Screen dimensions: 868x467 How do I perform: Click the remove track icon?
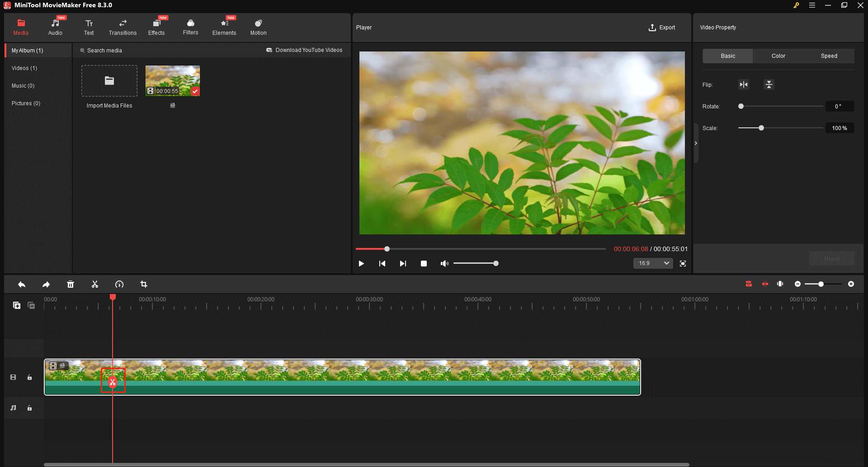click(x=31, y=305)
